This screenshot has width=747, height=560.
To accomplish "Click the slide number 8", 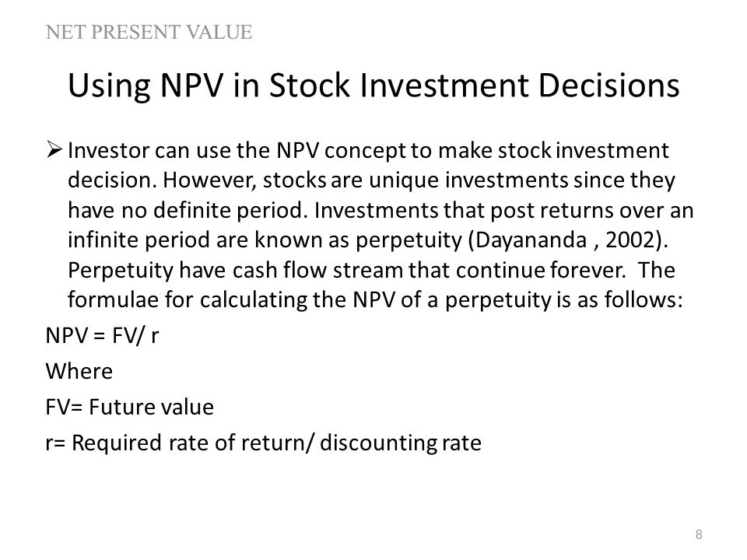I will [x=699, y=534].
